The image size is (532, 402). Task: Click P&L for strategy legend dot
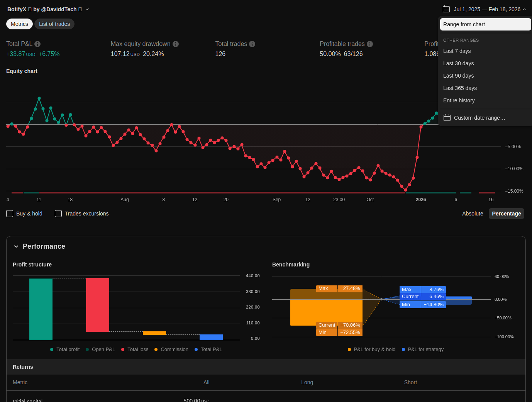403,349
